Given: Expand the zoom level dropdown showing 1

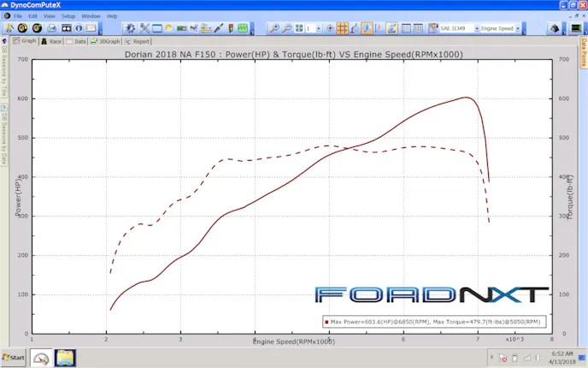Looking at the screenshot, I should click(318, 28).
